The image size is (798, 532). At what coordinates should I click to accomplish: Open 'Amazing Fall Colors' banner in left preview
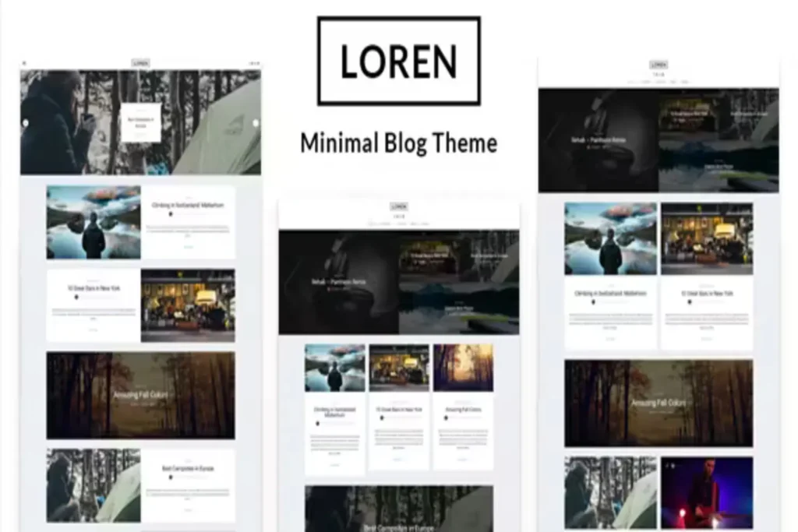click(140, 395)
